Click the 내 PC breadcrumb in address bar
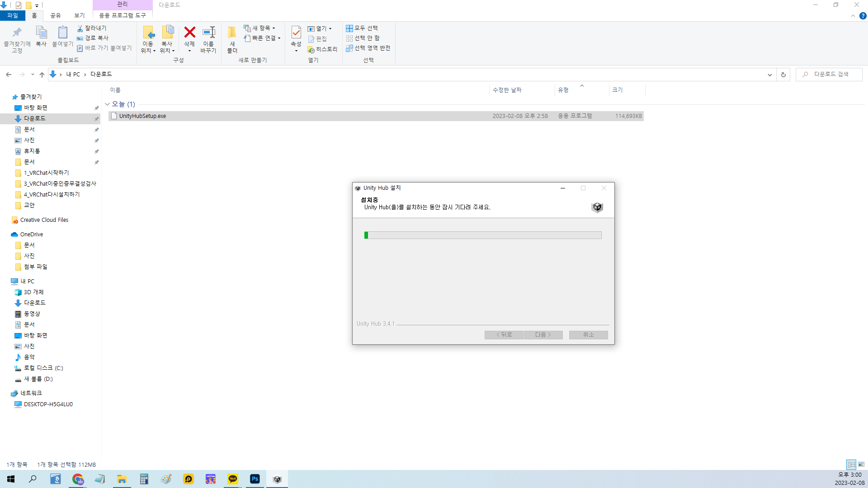This screenshot has height=488, width=868. click(73, 75)
